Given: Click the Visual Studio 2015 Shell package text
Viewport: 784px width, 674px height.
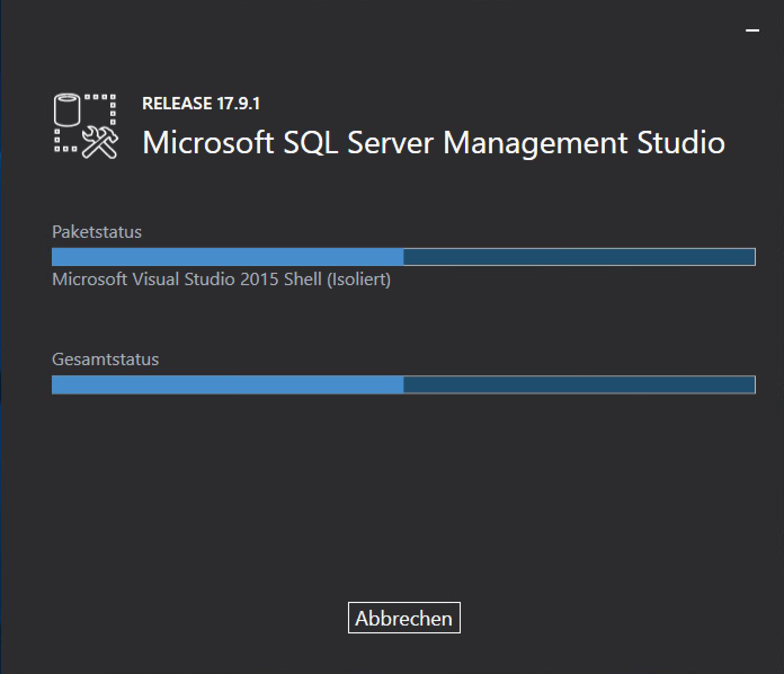Looking at the screenshot, I should tap(221, 279).
